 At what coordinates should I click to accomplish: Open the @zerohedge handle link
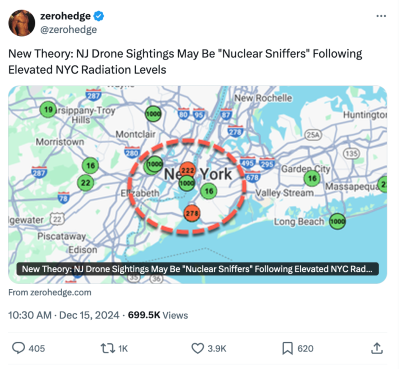(68, 30)
